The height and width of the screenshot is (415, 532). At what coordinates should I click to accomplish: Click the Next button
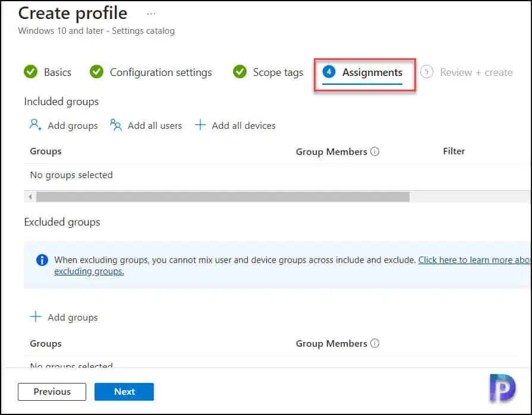[124, 392]
